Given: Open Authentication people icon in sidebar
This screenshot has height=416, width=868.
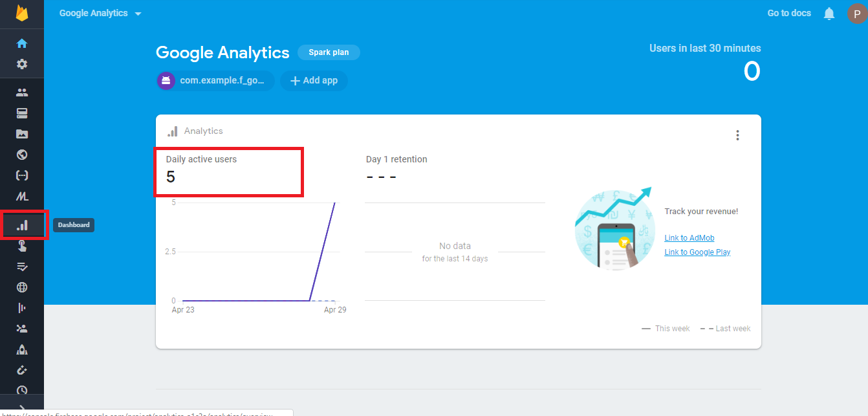Looking at the screenshot, I should click(22, 93).
